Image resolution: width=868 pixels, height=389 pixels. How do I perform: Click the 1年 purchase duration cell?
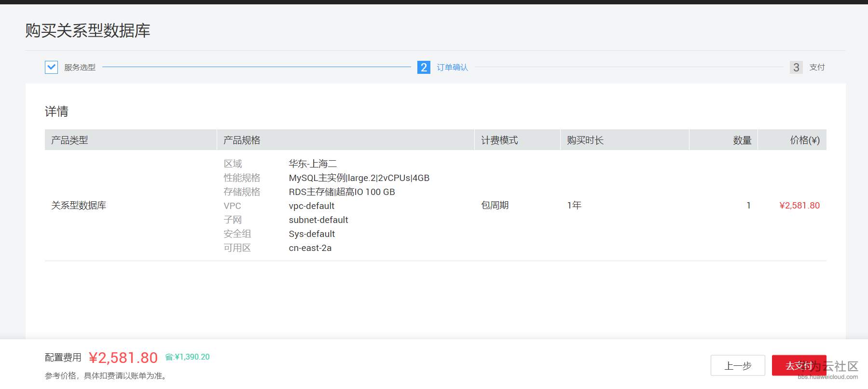point(574,205)
